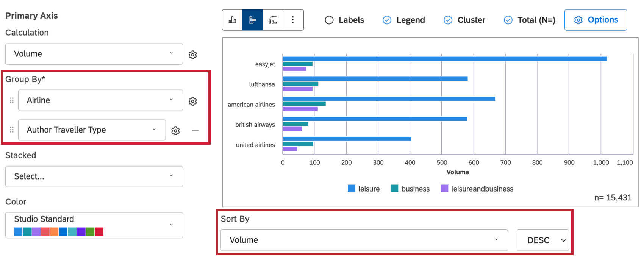644x256 pixels.
Task: Toggle the Legend option
Action: (404, 20)
